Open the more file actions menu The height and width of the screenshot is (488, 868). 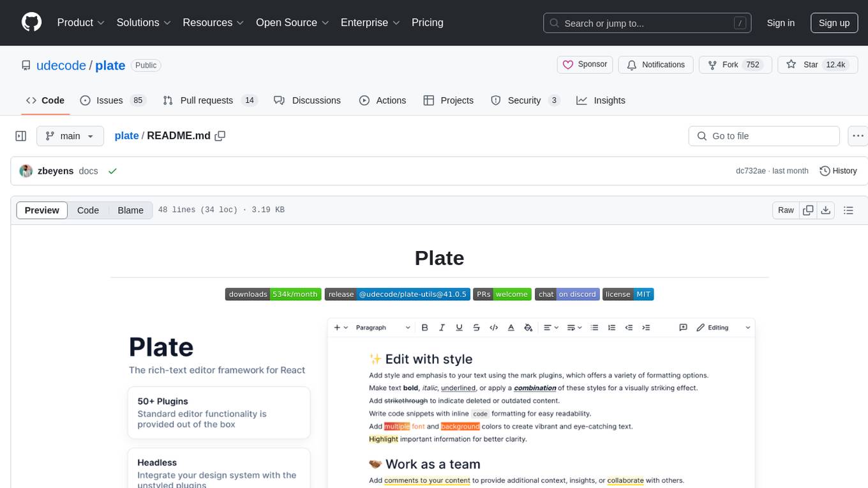(858, 136)
